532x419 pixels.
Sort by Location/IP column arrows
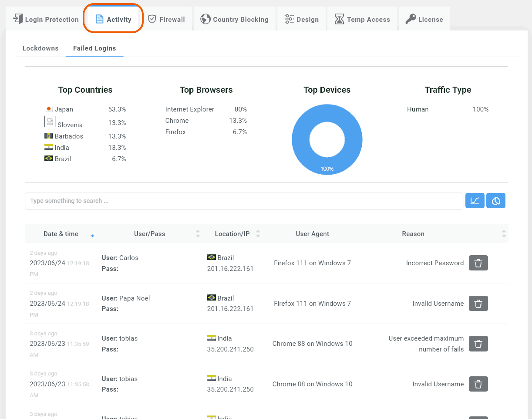point(258,234)
